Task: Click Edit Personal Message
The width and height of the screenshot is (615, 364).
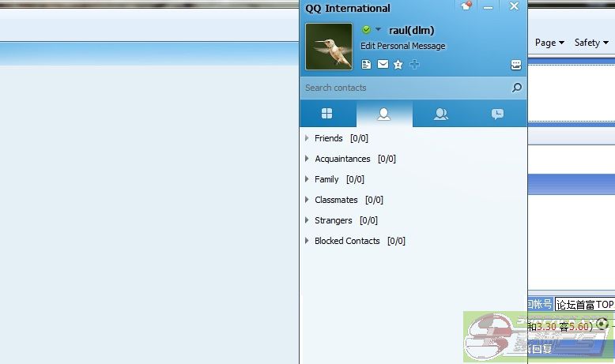Action: click(403, 46)
